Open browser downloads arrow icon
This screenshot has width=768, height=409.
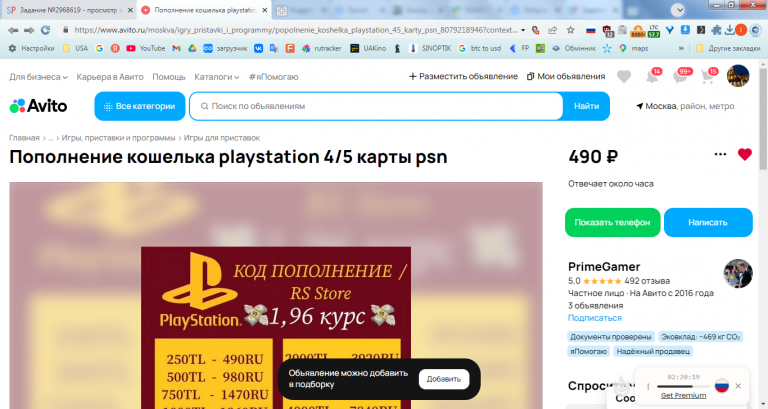[x=729, y=30]
